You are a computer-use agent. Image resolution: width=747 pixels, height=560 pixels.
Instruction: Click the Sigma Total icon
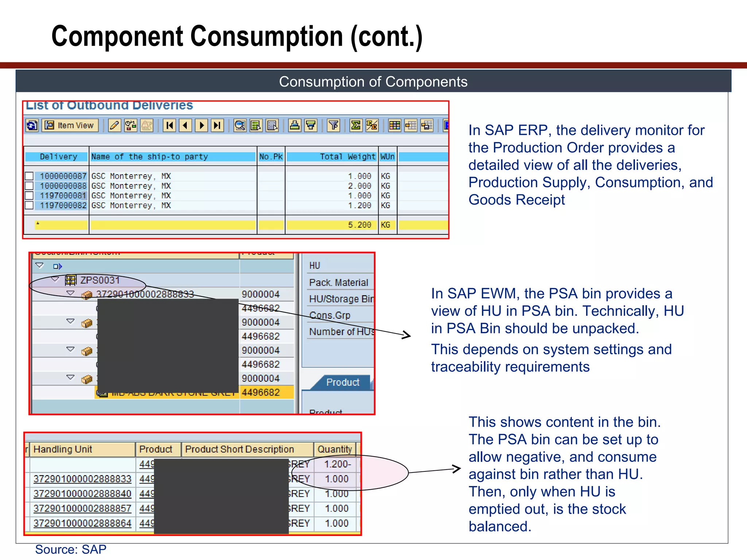point(356,126)
